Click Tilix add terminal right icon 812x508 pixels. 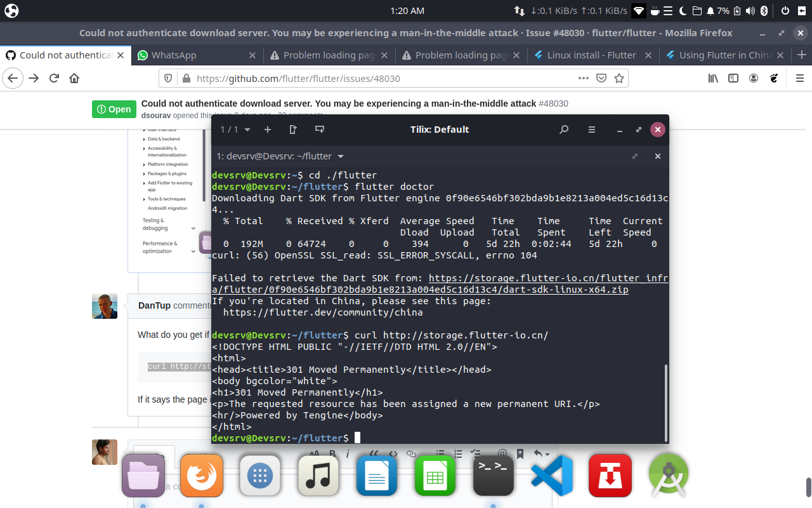pos(293,130)
